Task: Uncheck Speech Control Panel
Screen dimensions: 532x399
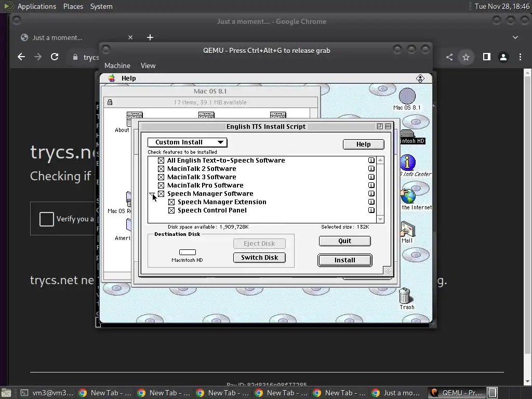Action: 171,210
